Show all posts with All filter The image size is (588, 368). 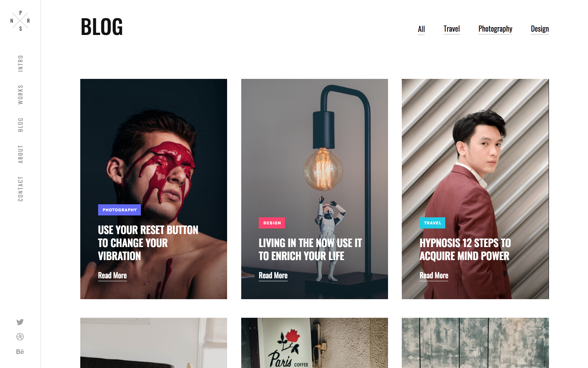[421, 29]
